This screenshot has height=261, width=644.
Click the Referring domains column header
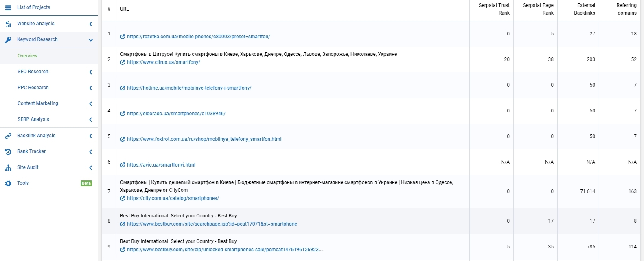coord(626,9)
